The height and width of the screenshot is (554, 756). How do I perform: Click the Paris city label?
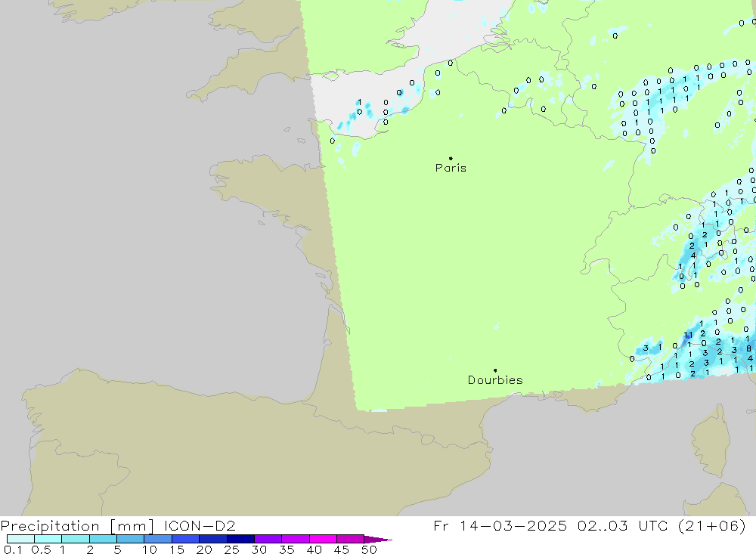pyautogui.click(x=451, y=168)
